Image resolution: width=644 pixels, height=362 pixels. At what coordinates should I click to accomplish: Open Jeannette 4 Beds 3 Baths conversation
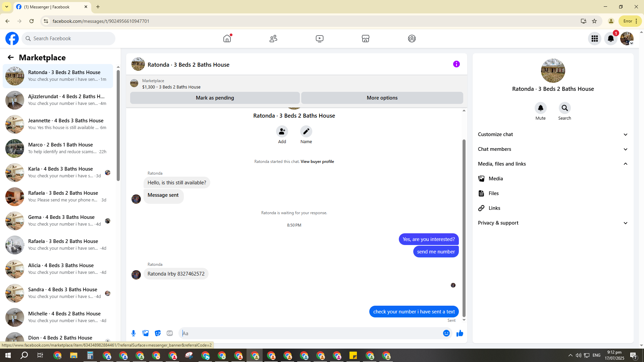click(x=58, y=124)
